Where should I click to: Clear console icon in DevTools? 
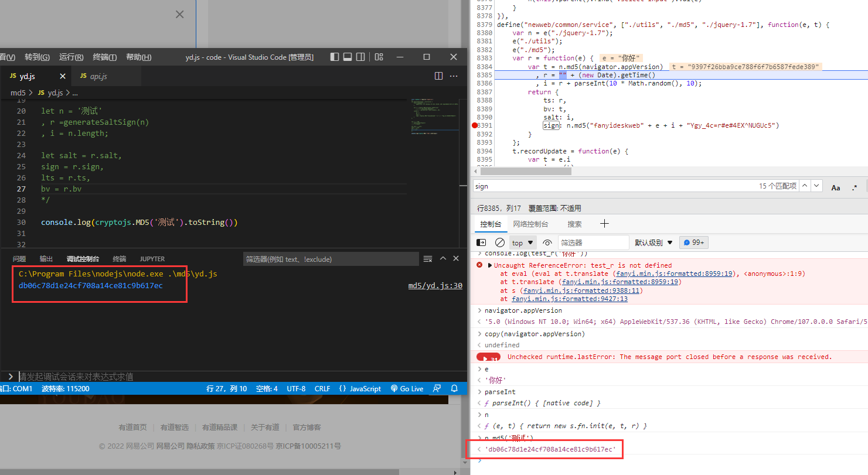click(x=500, y=242)
